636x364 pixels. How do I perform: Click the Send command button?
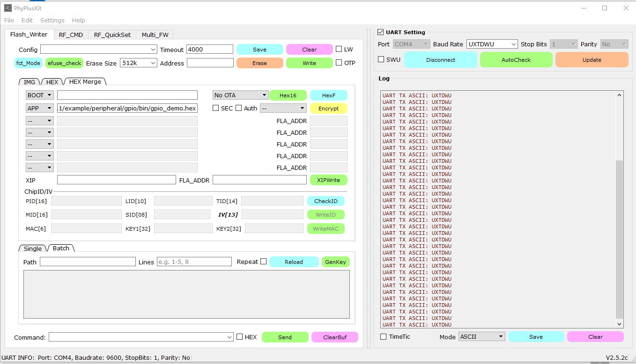[285, 337]
